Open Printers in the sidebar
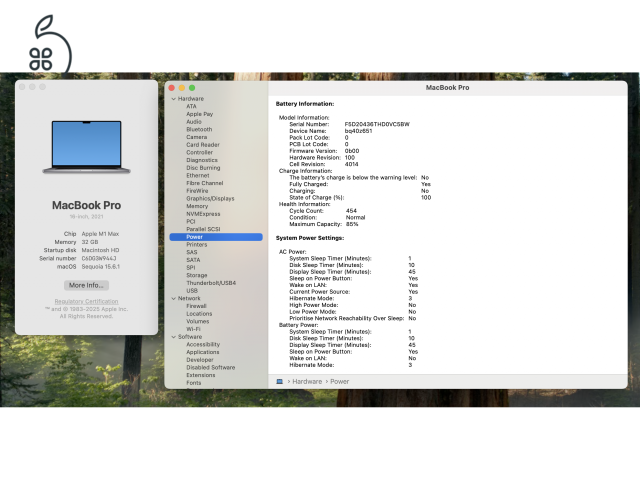The width and height of the screenshot is (640, 480). [197, 244]
